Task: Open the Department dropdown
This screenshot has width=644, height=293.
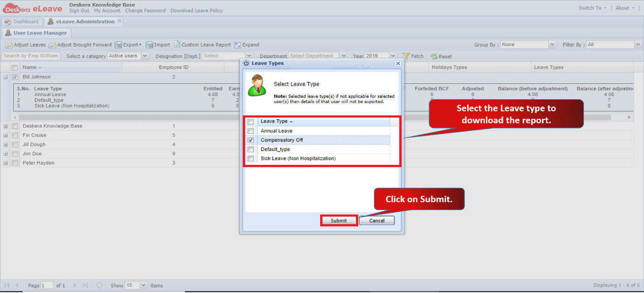Action: pyautogui.click(x=344, y=56)
